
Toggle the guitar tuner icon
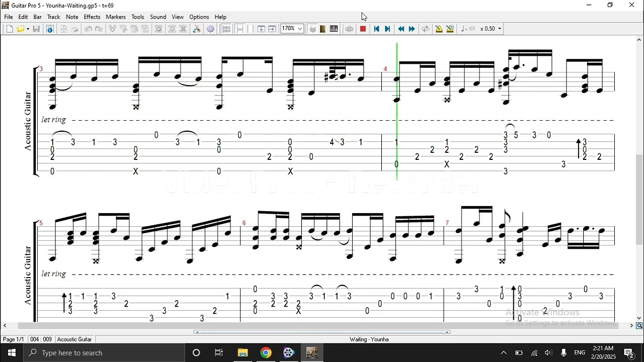312,29
